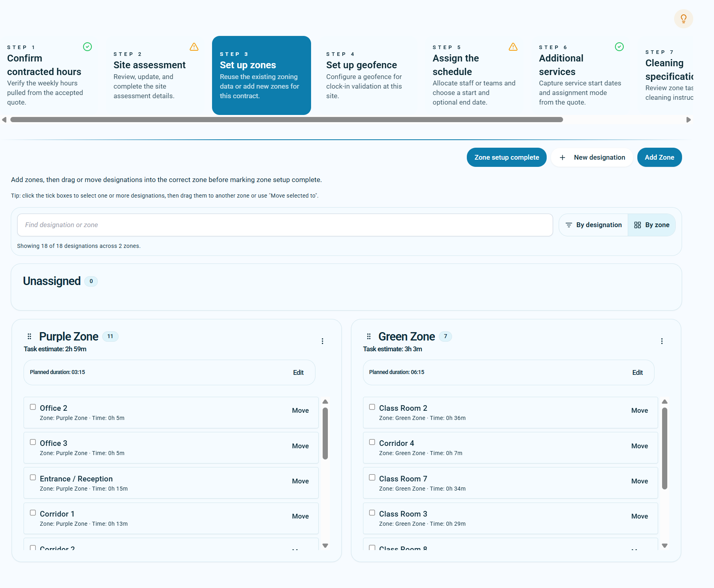Go to Step 2 Site assessment
The image size is (714, 588).
[155, 75]
